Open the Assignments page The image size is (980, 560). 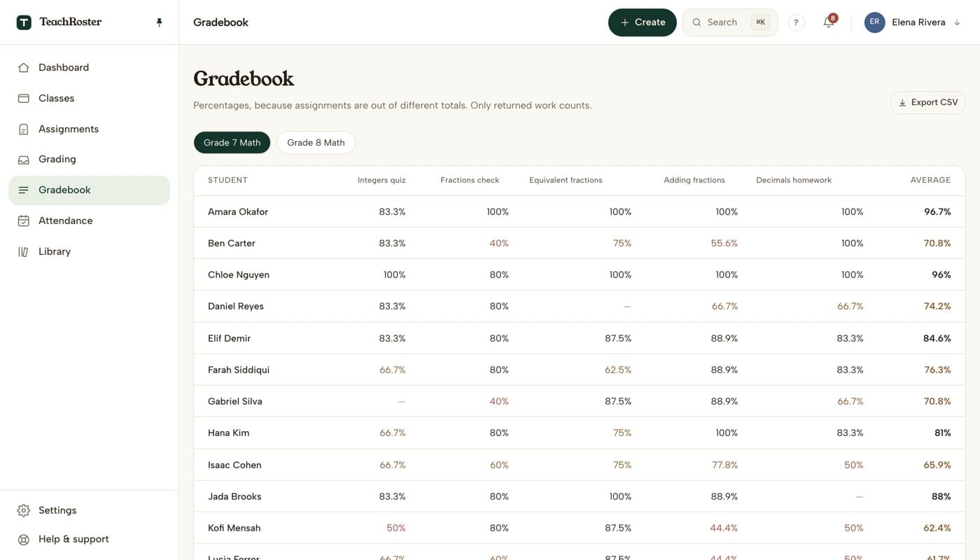pyautogui.click(x=89, y=129)
